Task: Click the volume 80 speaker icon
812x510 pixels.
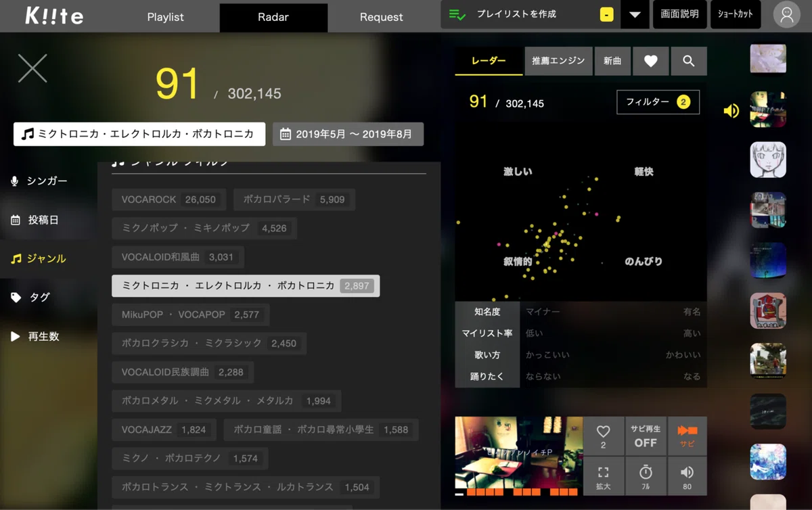Action: tap(687, 476)
